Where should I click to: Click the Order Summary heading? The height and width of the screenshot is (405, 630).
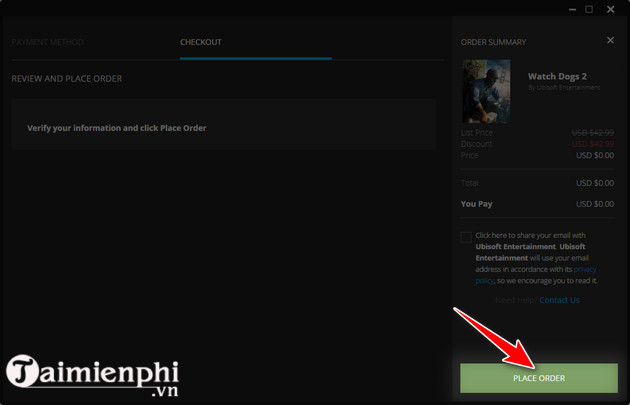pyautogui.click(x=493, y=42)
